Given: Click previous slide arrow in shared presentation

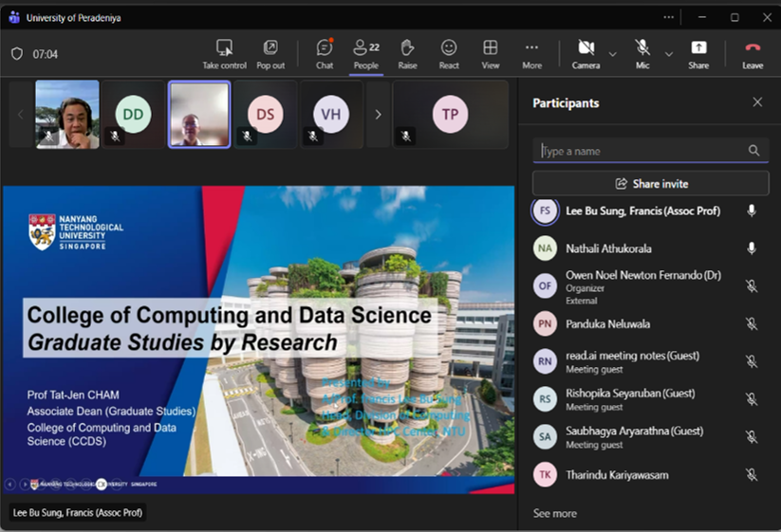Looking at the screenshot, I should [x=9, y=484].
